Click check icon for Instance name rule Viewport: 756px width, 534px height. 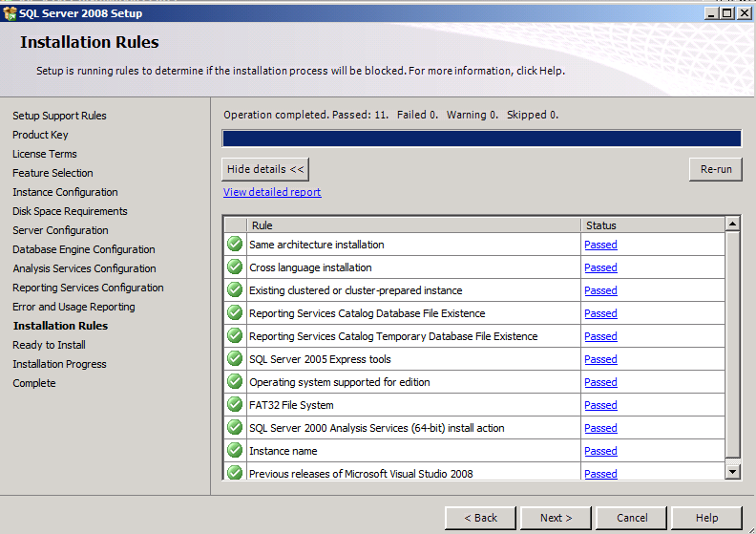tap(235, 450)
